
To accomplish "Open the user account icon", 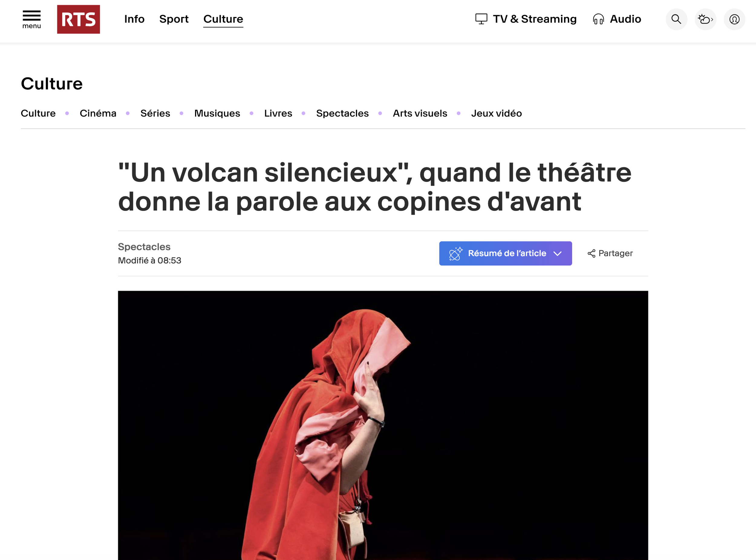I will click(x=734, y=19).
